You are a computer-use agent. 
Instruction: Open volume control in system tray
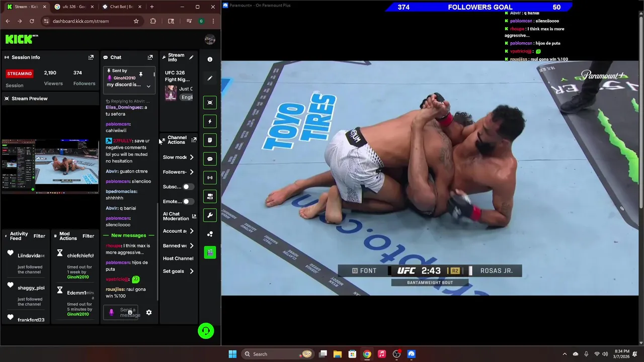tap(605, 354)
